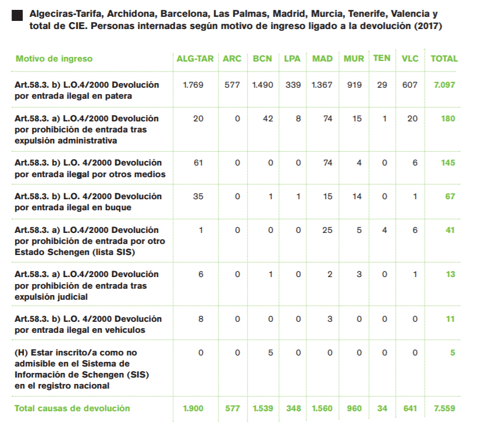Click the total 641 for VLC
The height and width of the screenshot is (431, 504).
tap(410, 408)
